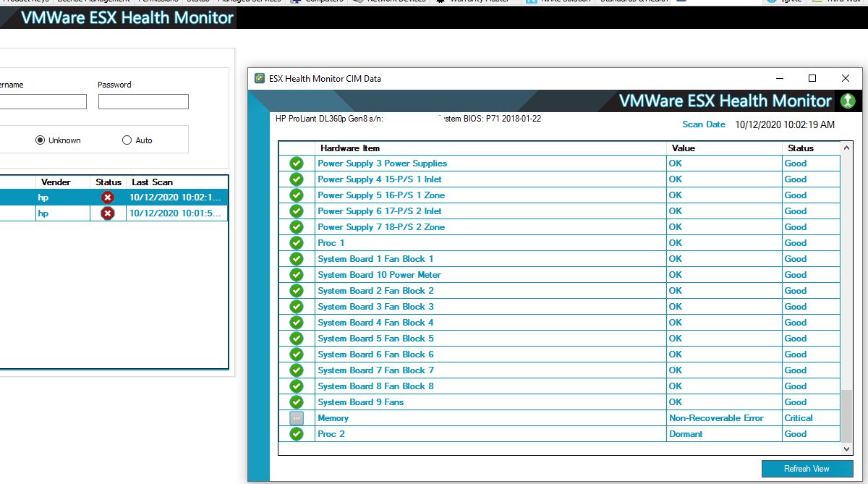Click the Good status for System Board 5 Fan Block 5
This screenshot has height=484, width=868.
coord(796,339)
